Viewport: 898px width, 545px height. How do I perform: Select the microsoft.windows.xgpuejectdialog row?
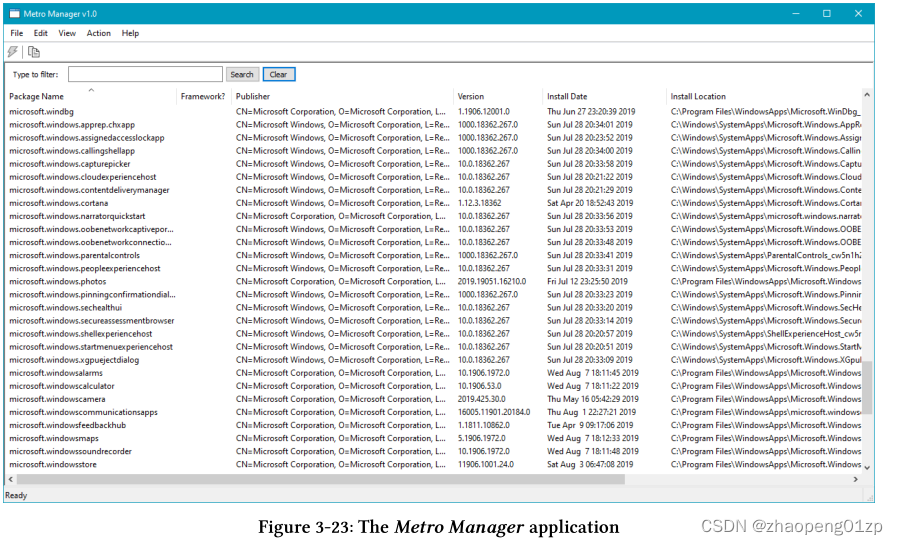[434, 360]
